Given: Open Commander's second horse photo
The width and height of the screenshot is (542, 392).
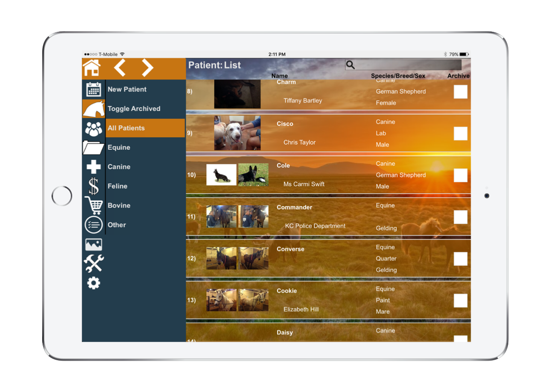Looking at the screenshot, I should point(253,216).
